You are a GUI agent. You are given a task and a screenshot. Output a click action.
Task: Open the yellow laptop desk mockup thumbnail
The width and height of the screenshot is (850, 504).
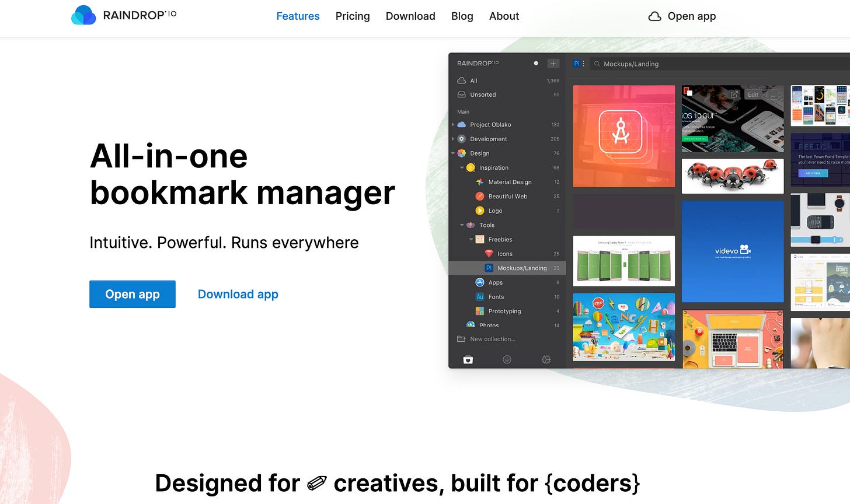click(733, 339)
